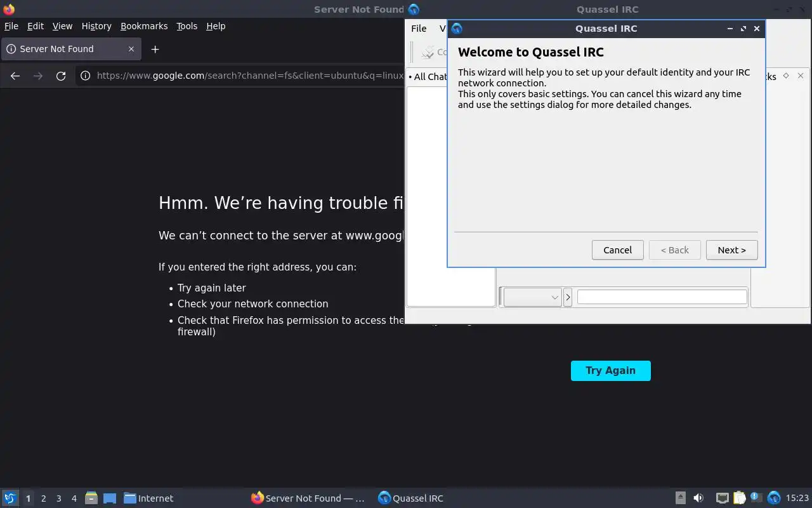The height and width of the screenshot is (508, 812).
Task: Expand the formatting toolbar arrow beside nick selector
Action: click(x=568, y=297)
